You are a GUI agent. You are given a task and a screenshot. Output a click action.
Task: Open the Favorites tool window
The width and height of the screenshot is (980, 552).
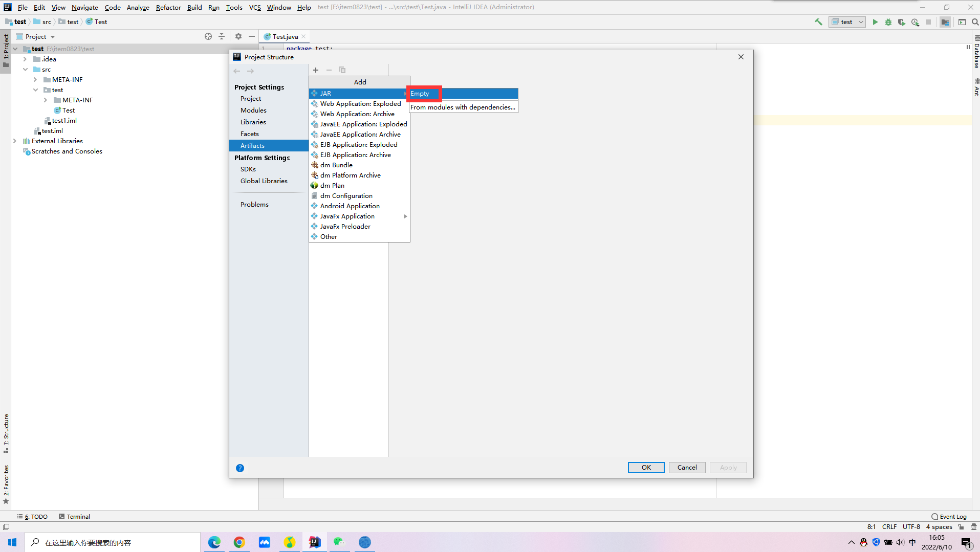point(6,484)
